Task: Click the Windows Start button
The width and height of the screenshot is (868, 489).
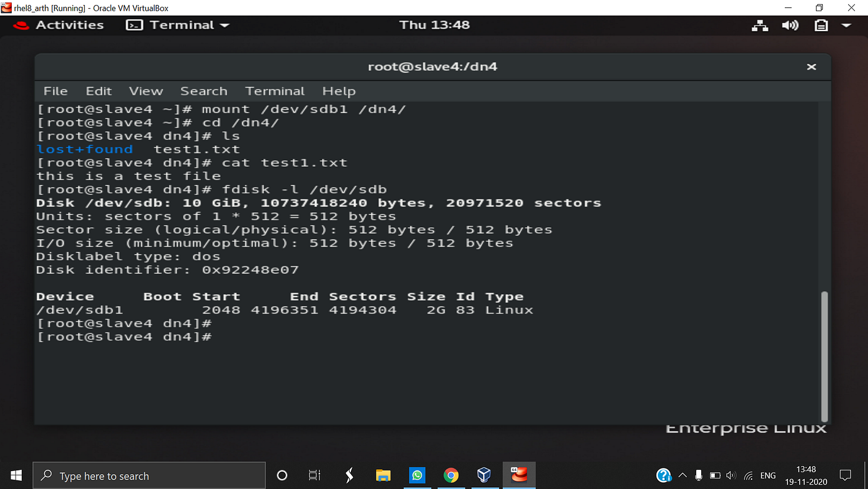Action: (x=16, y=475)
